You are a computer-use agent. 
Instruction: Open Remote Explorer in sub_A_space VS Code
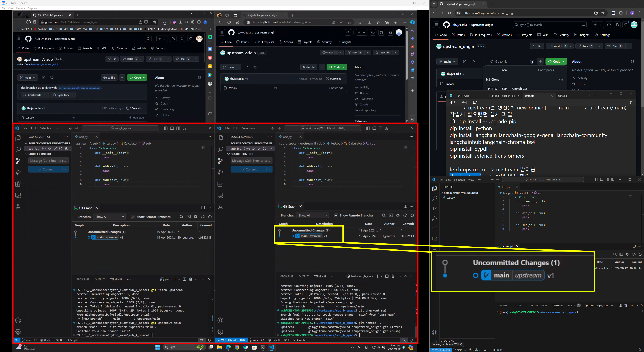pos(18,195)
